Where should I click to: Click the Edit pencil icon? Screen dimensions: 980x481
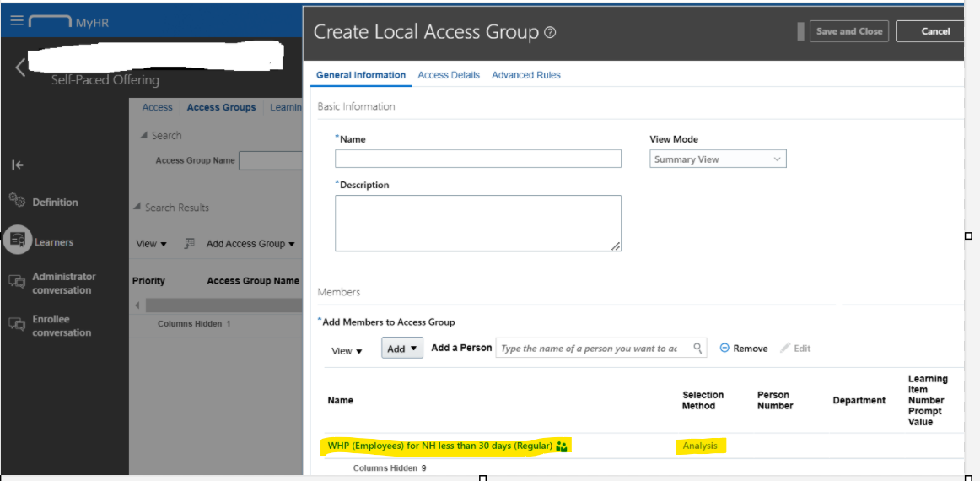coord(786,348)
